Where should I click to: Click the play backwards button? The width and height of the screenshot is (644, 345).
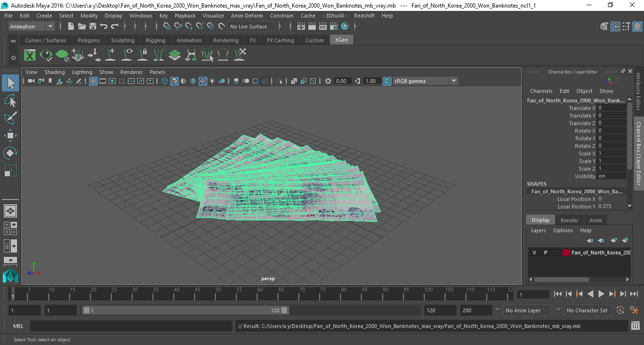point(590,294)
